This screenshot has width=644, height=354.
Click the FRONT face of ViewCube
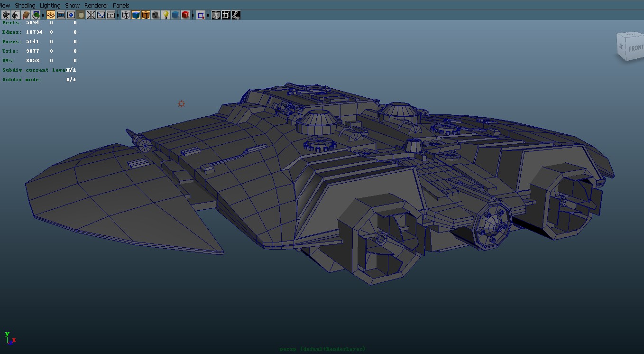pos(635,48)
